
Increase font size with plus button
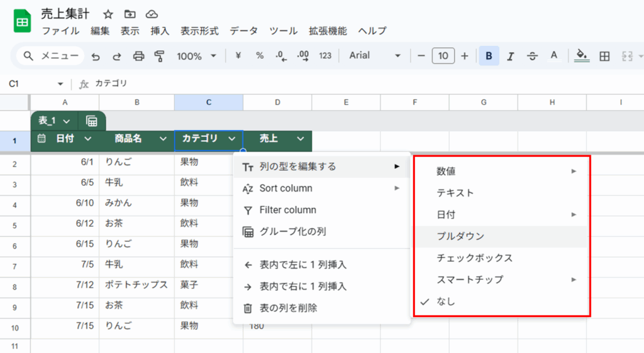coord(465,56)
